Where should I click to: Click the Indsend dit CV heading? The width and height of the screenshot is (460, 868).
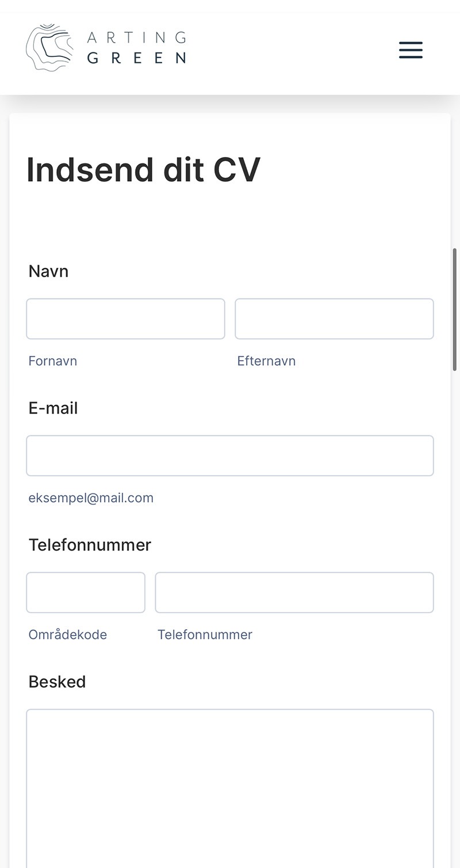(143, 170)
